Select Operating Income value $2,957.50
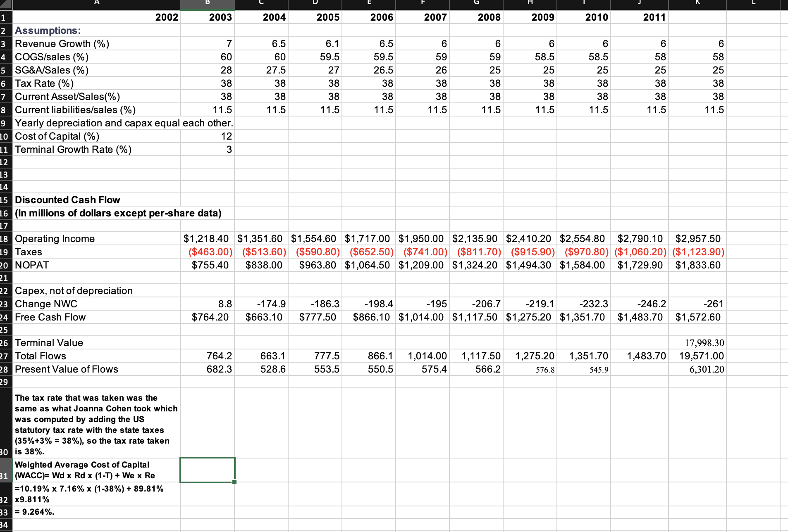The image size is (788, 532). [697, 239]
